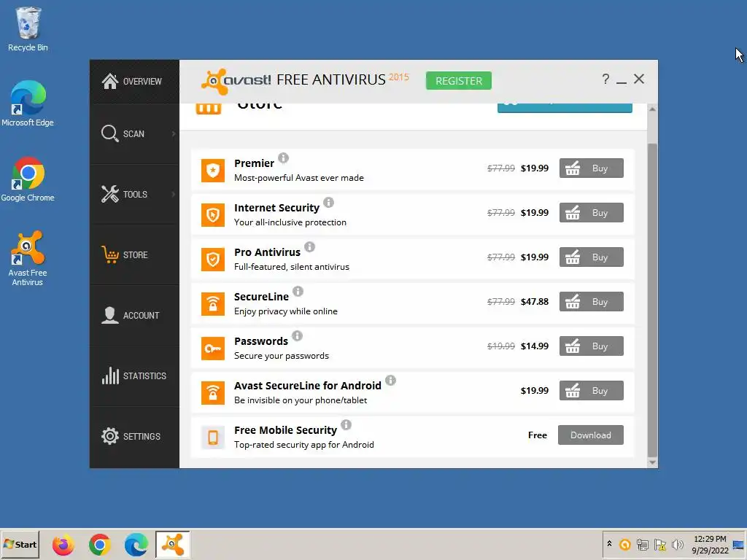Expand the Scan submenu arrow
The width and height of the screenshot is (747, 560).
[174, 134]
